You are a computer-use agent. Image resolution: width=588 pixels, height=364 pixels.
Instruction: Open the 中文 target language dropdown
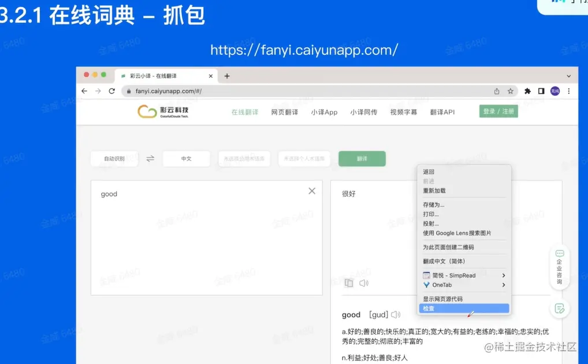pyautogui.click(x=187, y=159)
